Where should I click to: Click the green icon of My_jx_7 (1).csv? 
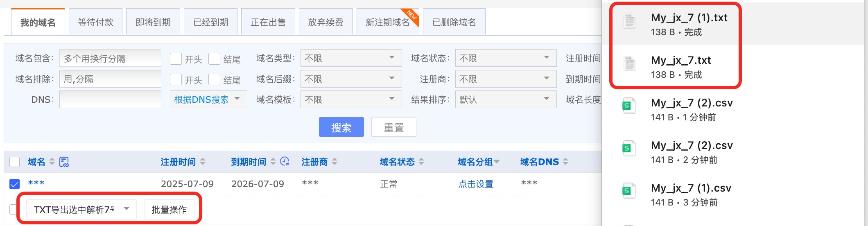628,191
